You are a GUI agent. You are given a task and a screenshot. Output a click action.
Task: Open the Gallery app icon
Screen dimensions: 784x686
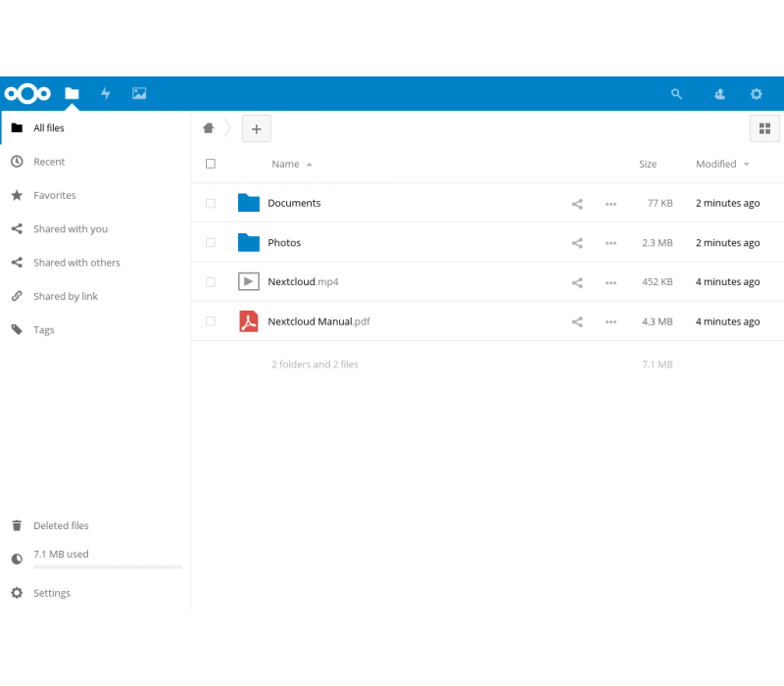(139, 94)
